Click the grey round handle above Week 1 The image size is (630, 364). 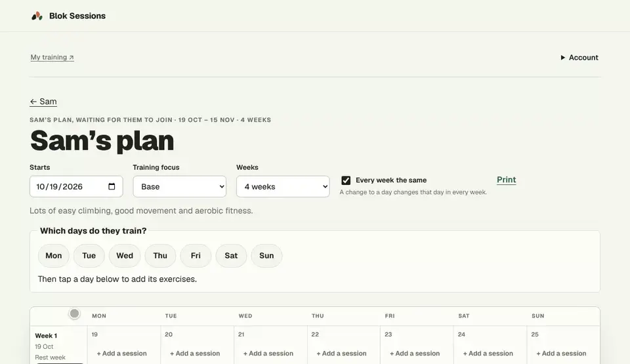(74, 313)
